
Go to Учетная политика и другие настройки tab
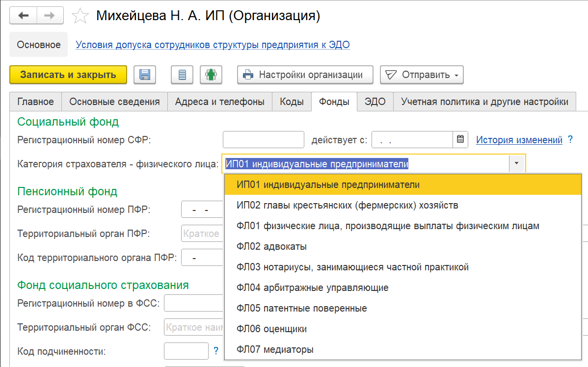pos(484,102)
